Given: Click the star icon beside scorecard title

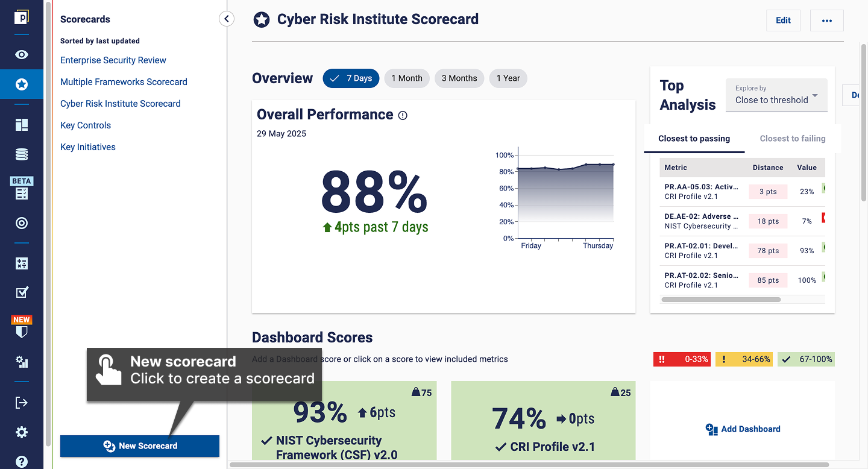Looking at the screenshot, I should point(261,20).
